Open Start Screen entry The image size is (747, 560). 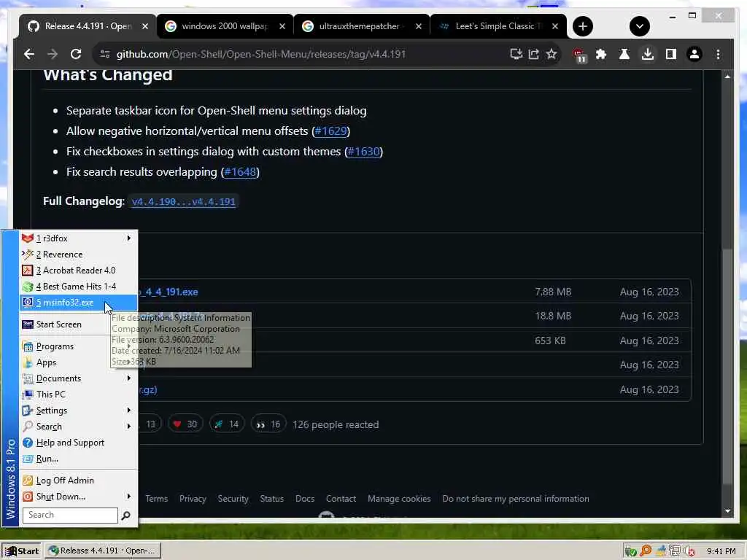pyautogui.click(x=79, y=324)
